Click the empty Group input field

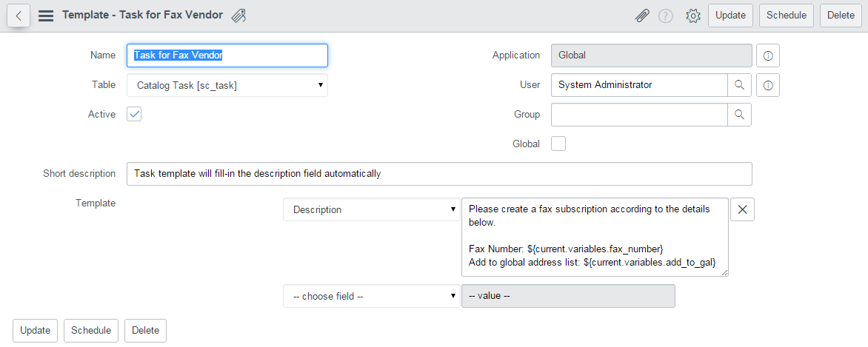[639, 115]
